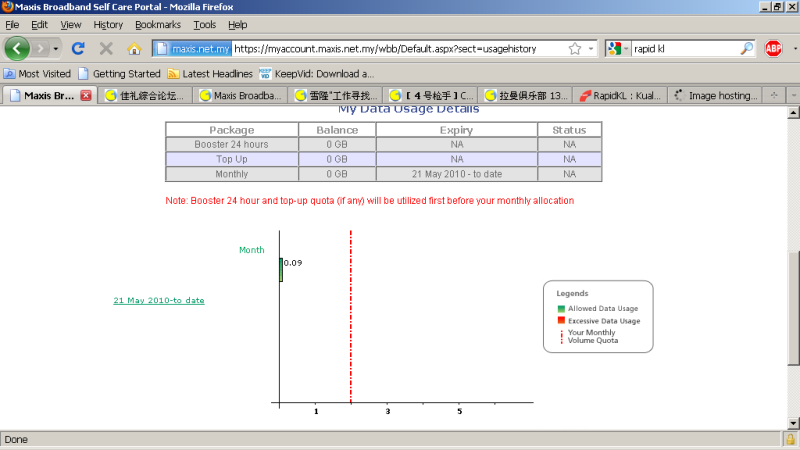Image resolution: width=800 pixels, height=450 pixels.
Task: Switch to the 4号枪手 tab
Action: 430,95
